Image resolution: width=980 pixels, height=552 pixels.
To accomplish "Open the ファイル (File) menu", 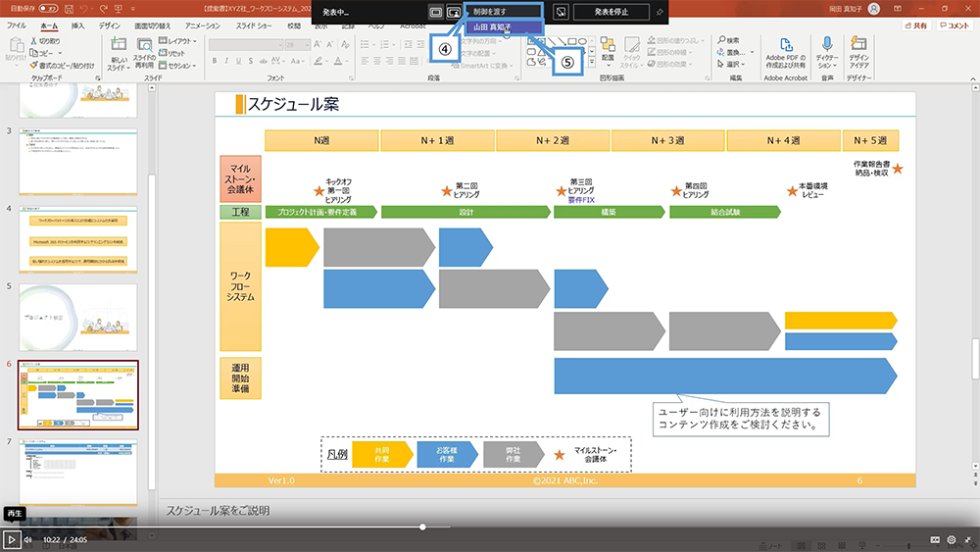I will click(x=17, y=25).
